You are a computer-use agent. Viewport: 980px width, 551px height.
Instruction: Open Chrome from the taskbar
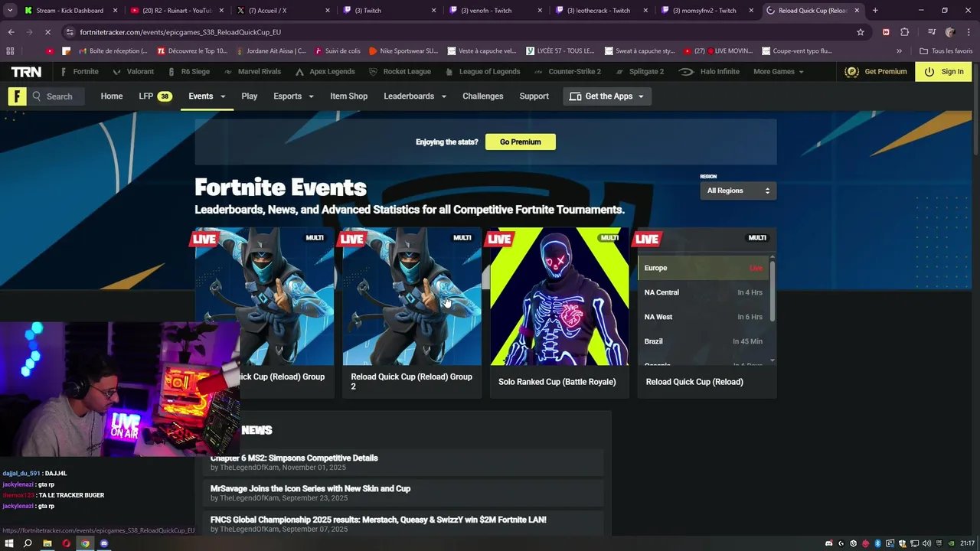click(x=85, y=543)
